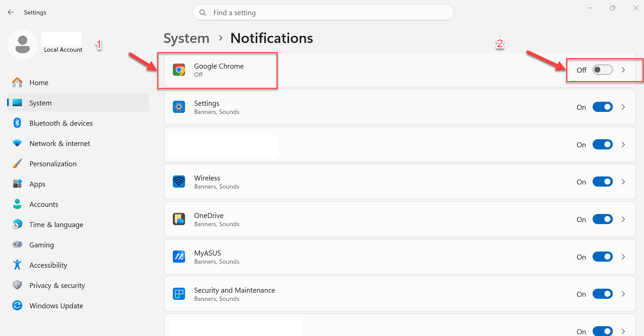Disable OneDrive notifications toggle

(602, 219)
